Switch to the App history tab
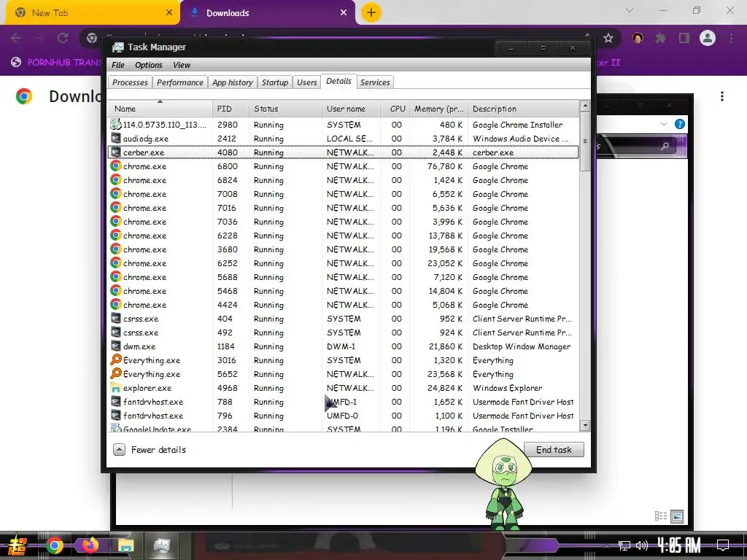This screenshot has height=560, width=747. coord(233,82)
